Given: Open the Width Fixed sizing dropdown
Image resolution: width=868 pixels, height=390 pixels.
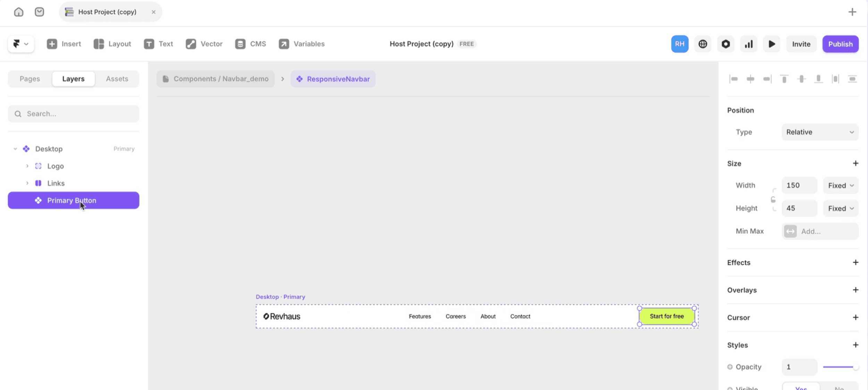Looking at the screenshot, I should coord(841,186).
